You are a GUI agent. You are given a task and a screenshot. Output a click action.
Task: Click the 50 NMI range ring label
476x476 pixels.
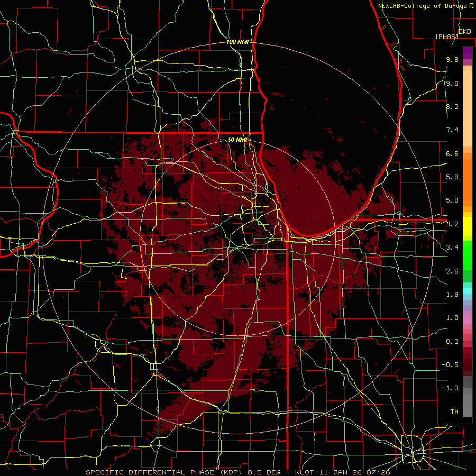[237, 140]
